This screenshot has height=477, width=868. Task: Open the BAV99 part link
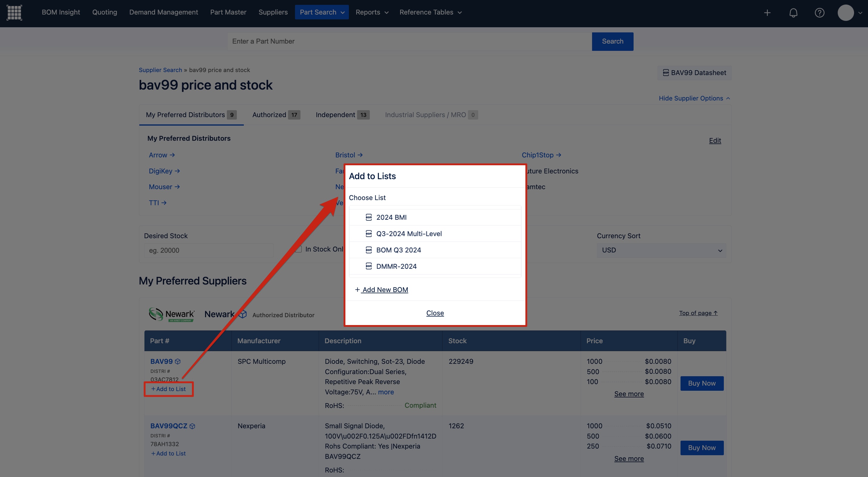coord(161,361)
